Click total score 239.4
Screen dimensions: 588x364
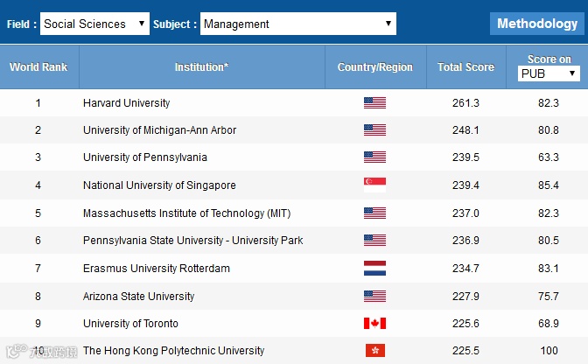point(465,185)
